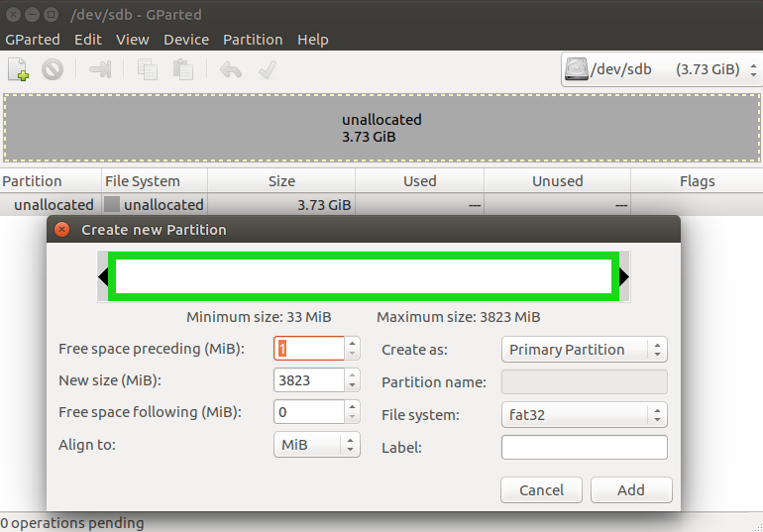
Task: Expand the File system fat32 dropdown
Action: click(x=584, y=415)
